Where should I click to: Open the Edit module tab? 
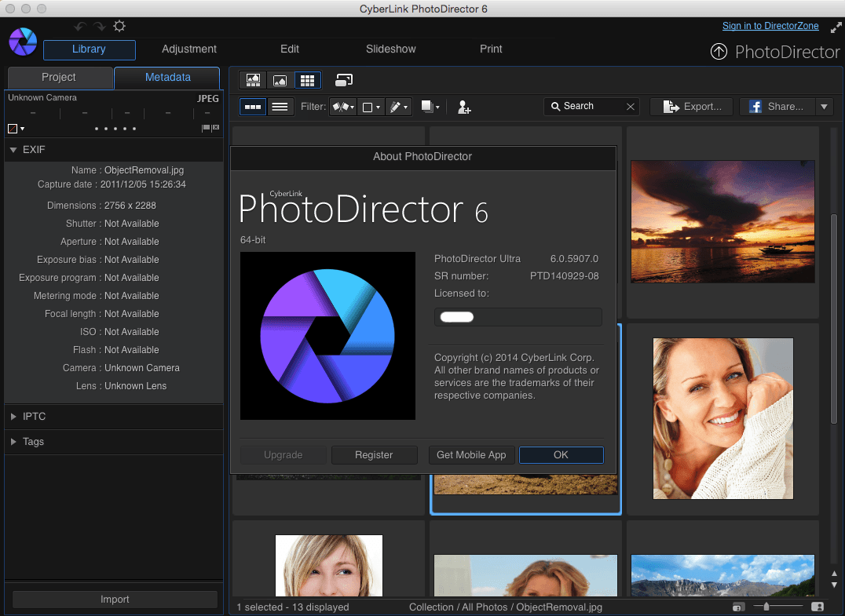tap(290, 49)
